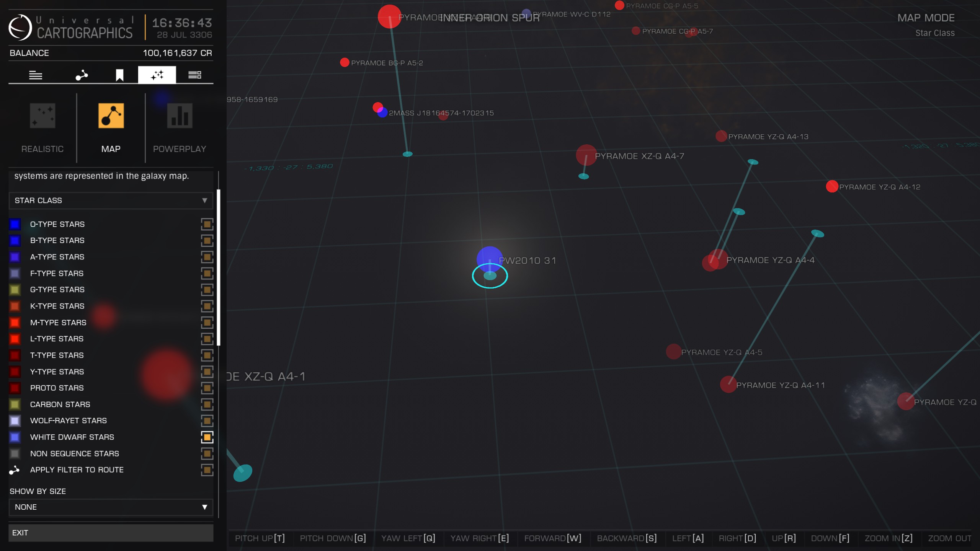Click the Pitch Up [T] control

pyautogui.click(x=260, y=538)
